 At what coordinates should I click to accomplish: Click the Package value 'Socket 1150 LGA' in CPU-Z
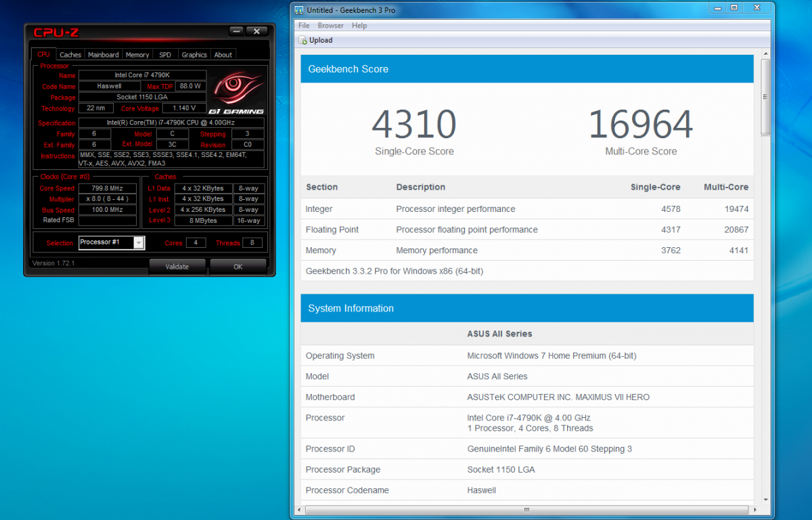(142, 97)
